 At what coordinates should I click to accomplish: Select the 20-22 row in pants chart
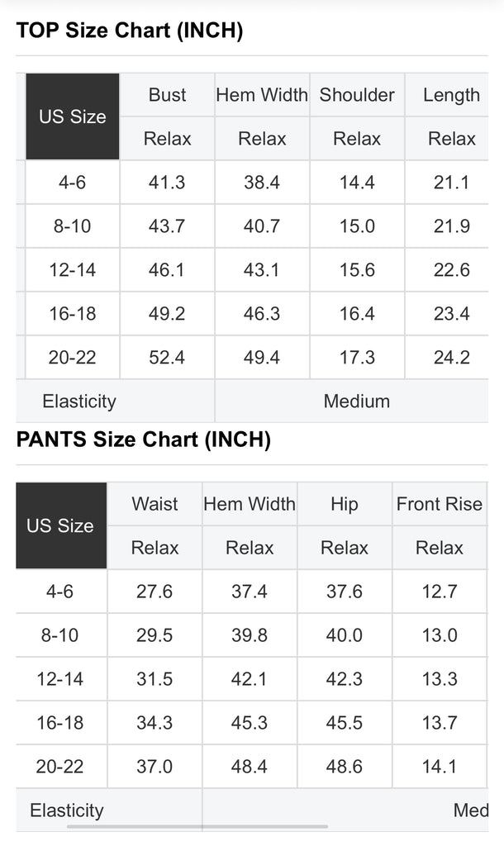click(252, 766)
